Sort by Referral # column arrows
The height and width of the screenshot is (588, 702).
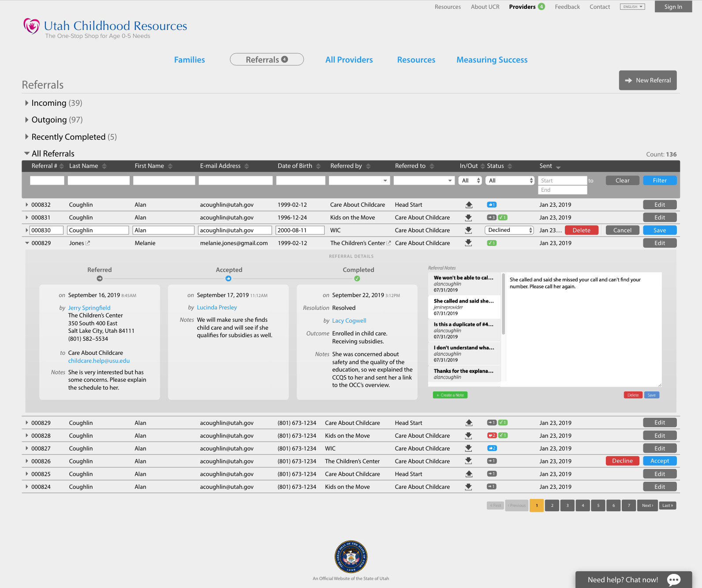tap(62, 166)
